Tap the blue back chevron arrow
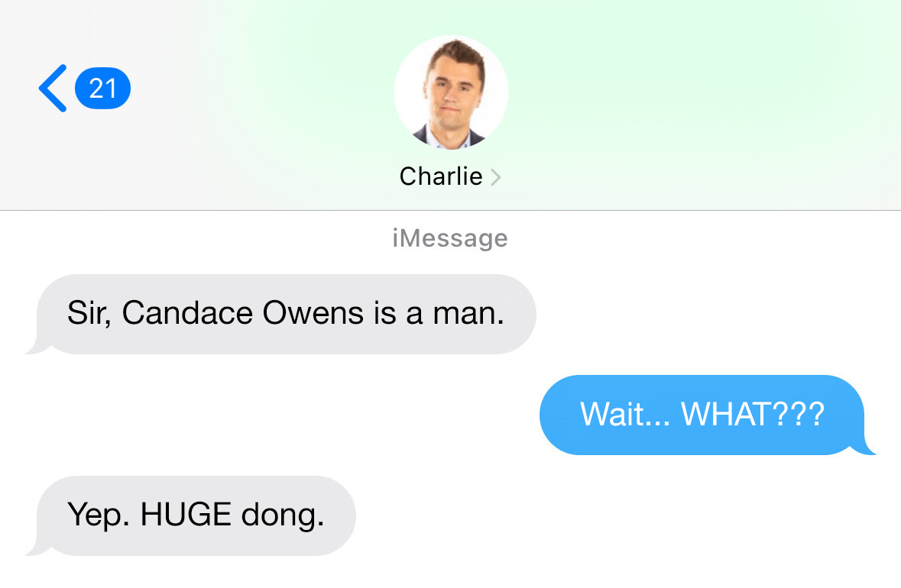Screen dimensions: 901x588 tap(53, 88)
